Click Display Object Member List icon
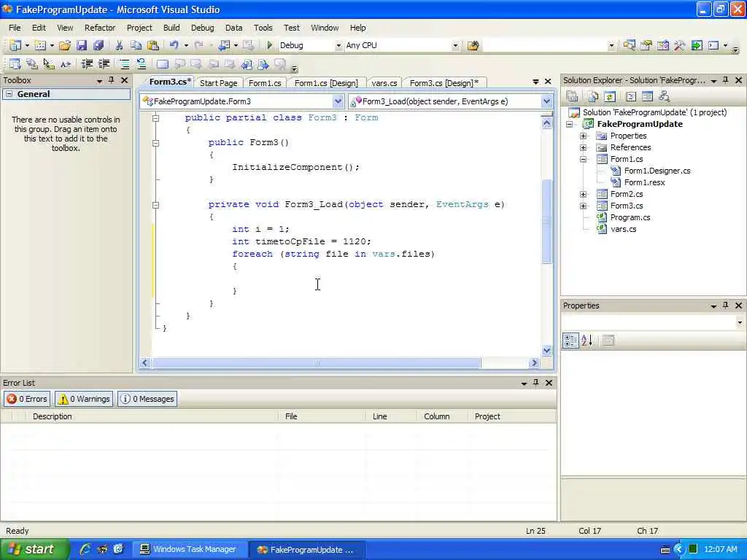The width and height of the screenshot is (747, 560). (x=15, y=64)
